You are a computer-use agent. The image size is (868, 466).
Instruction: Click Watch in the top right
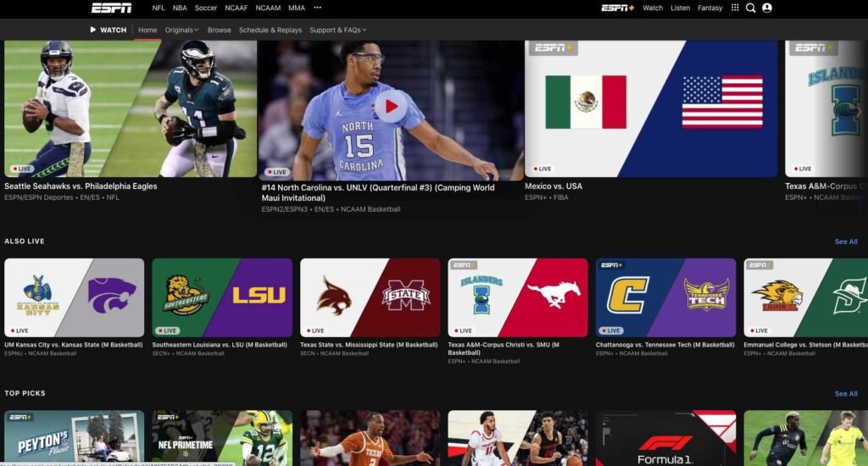(653, 8)
